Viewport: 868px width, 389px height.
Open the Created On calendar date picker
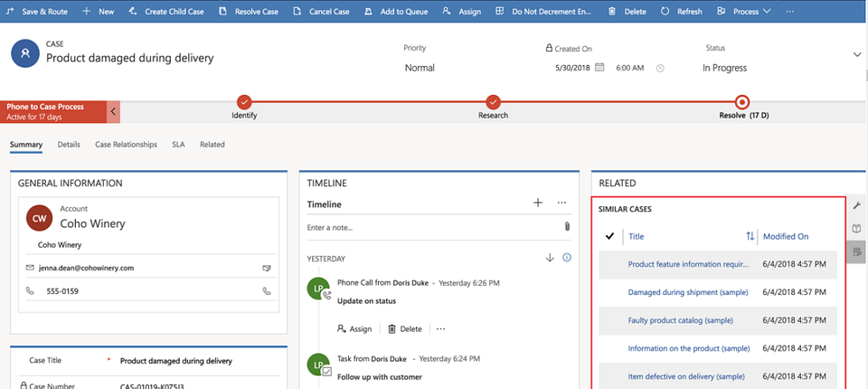pyautogui.click(x=599, y=68)
